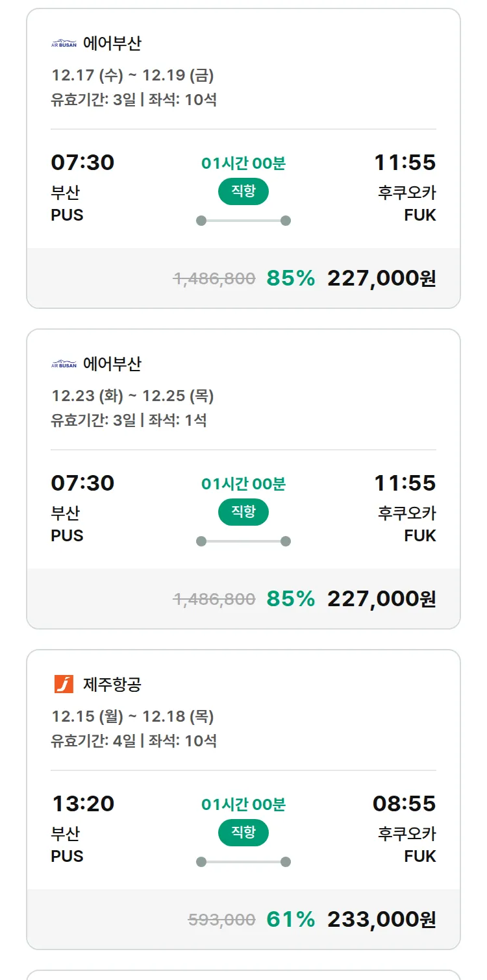Open the 233,000원 Jeju Air fare
Viewport: 487px width, 980px height.
click(381, 920)
